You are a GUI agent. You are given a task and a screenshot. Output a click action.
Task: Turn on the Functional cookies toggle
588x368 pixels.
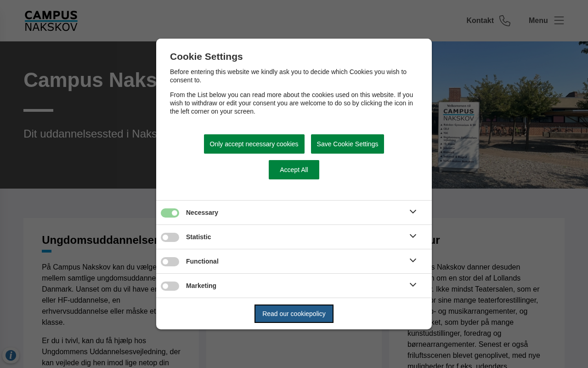click(x=170, y=262)
